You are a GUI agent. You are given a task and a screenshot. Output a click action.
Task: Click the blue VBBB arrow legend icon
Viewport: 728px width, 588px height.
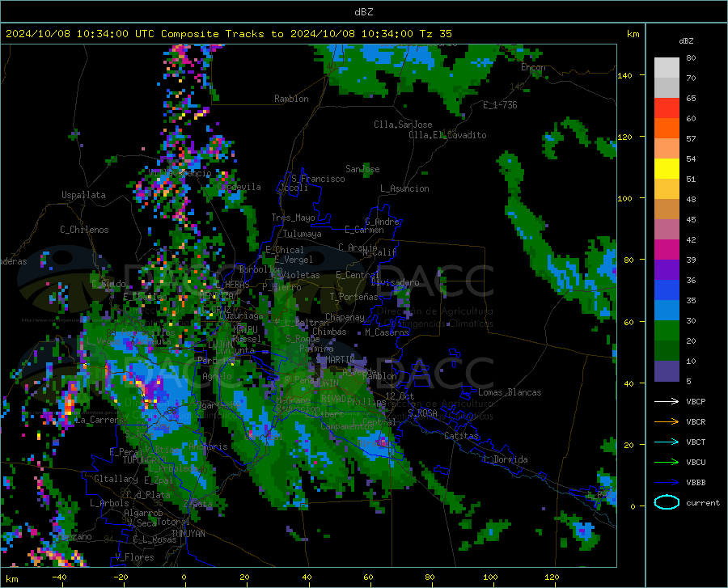click(667, 482)
